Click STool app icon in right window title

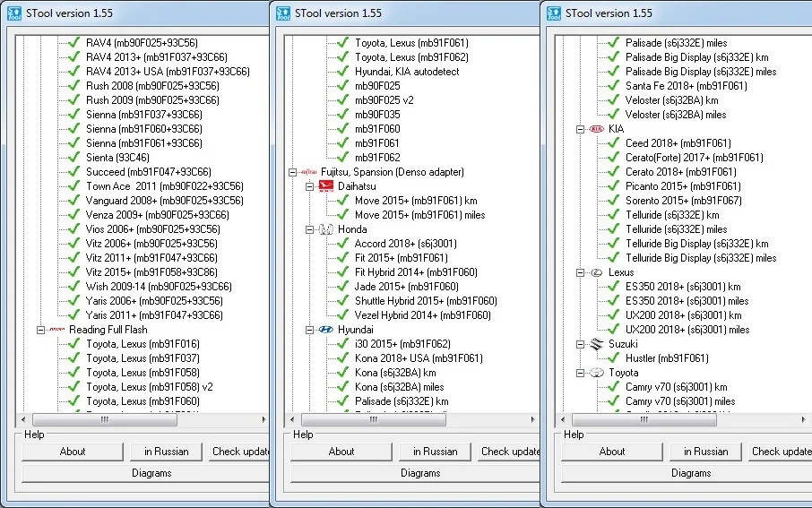[554, 13]
